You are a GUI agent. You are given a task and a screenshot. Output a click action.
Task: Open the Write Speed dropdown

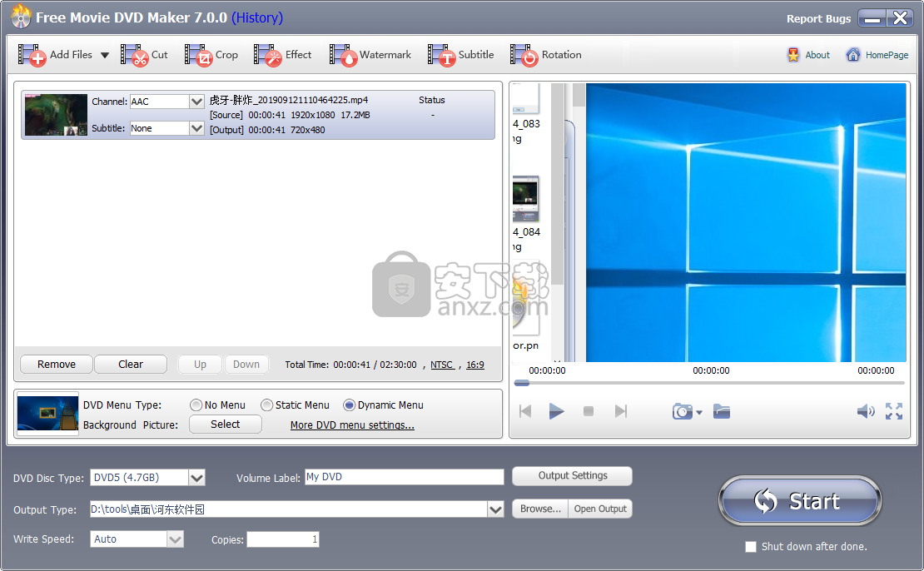(175, 539)
